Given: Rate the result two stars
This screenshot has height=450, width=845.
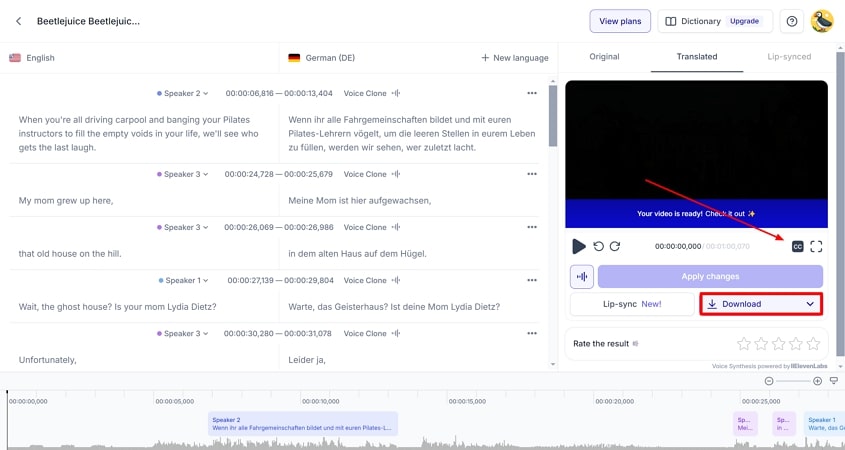Looking at the screenshot, I should tap(761, 343).
